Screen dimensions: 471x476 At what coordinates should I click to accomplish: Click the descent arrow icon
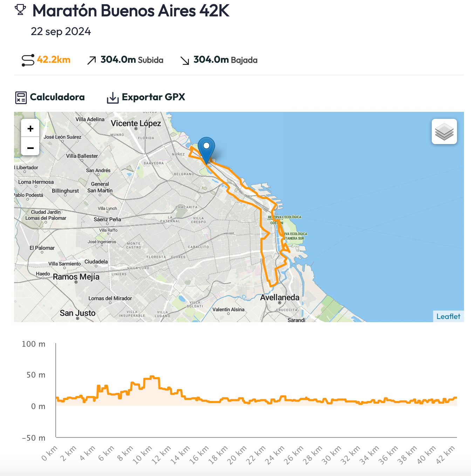[x=185, y=60]
